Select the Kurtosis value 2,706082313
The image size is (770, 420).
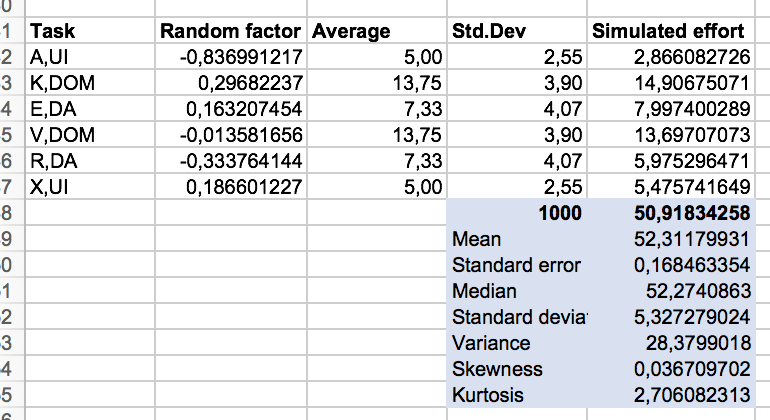(x=671, y=395)
